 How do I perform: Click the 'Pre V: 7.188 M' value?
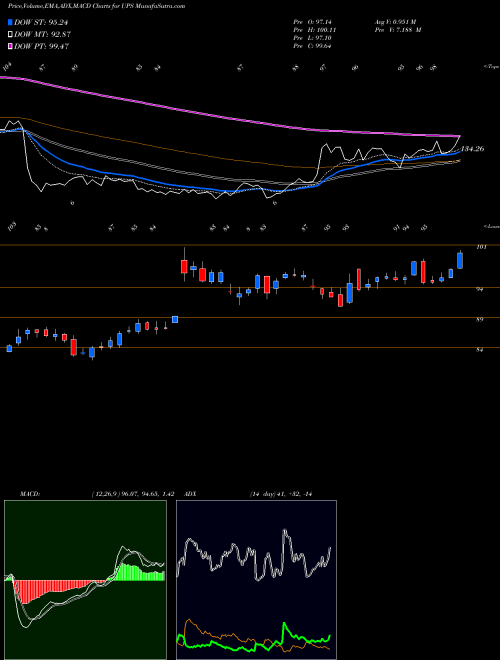pyautogui.click(x=397, y=30)
